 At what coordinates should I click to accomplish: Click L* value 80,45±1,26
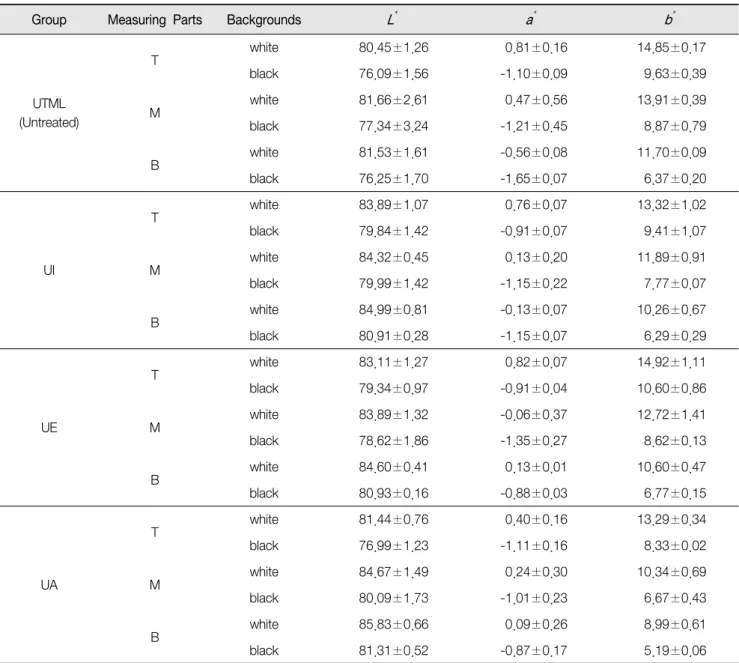coord(394,48)
